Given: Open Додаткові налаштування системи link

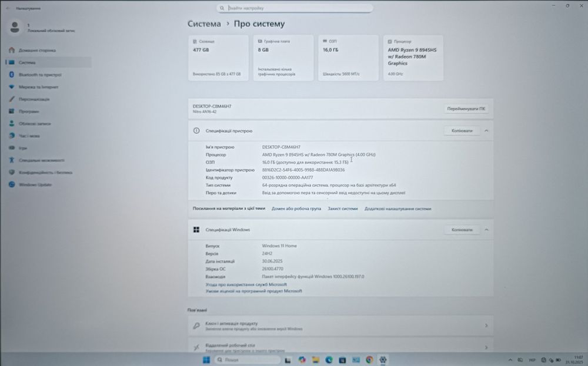Looking at the screenshot, I should coord(398,209).
